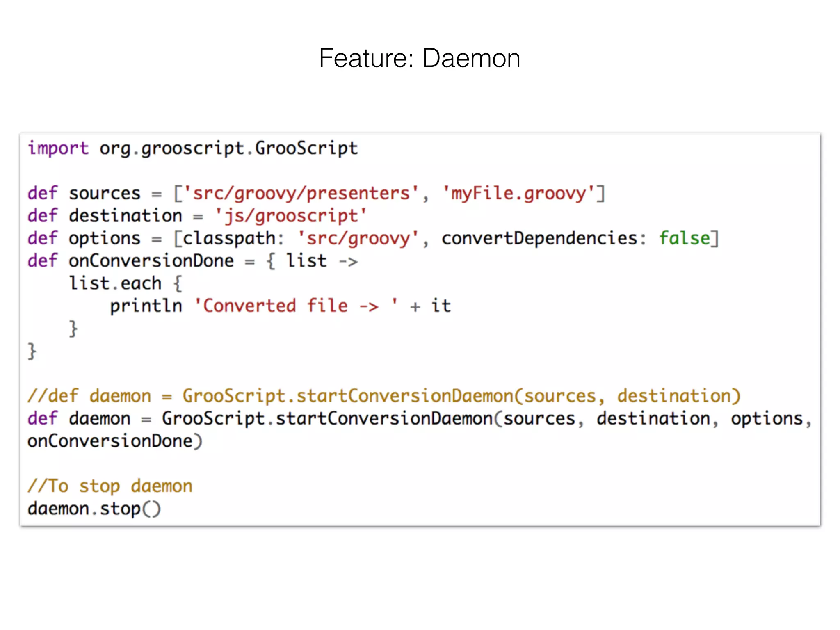Click the 'def onConversionDone' line
Image resolution: width=840 pixels, height=630 pixels.
point(193,261)
